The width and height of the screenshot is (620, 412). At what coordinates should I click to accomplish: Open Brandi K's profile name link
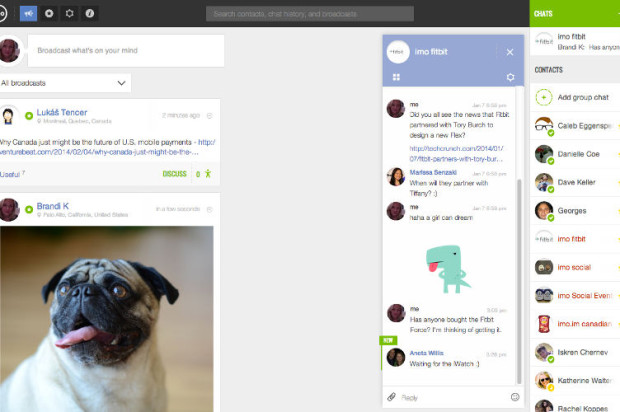53,206
